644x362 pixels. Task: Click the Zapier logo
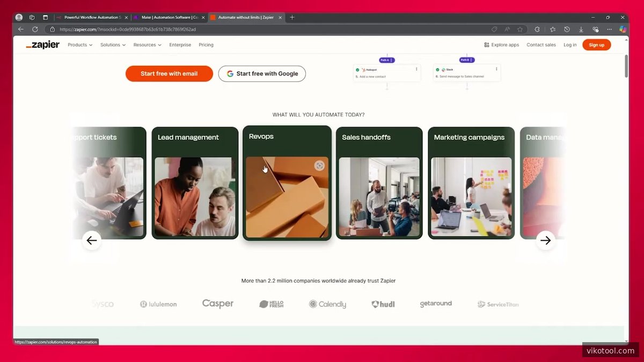click(43, 45)
